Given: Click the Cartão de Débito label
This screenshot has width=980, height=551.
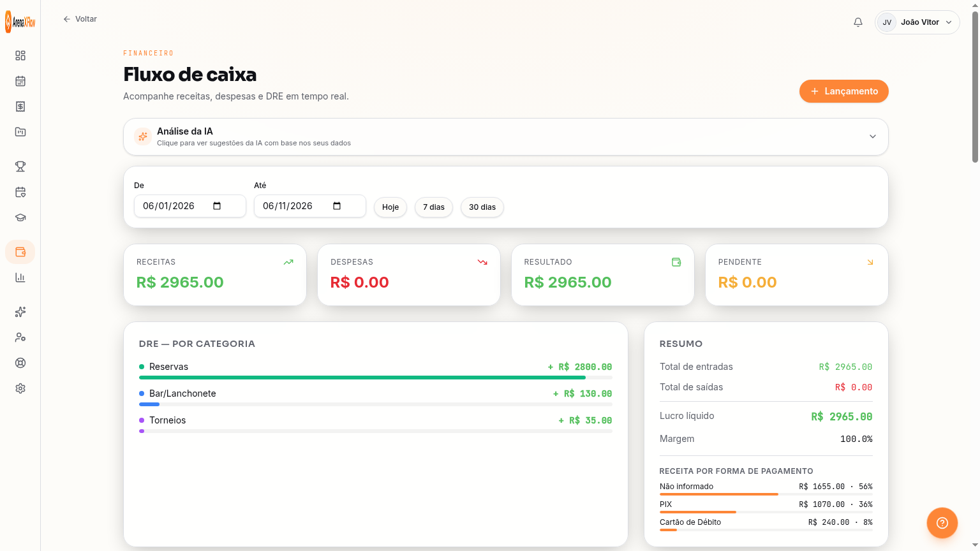Looking at the screenshot, I should pos(690,522).
